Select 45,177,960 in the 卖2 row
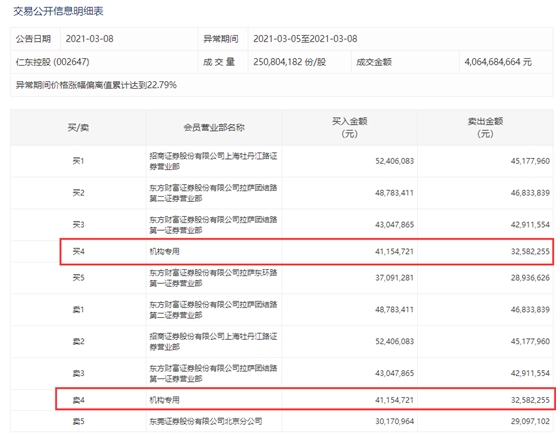Viewport: 558px width, 436px height. pos(530,341)
